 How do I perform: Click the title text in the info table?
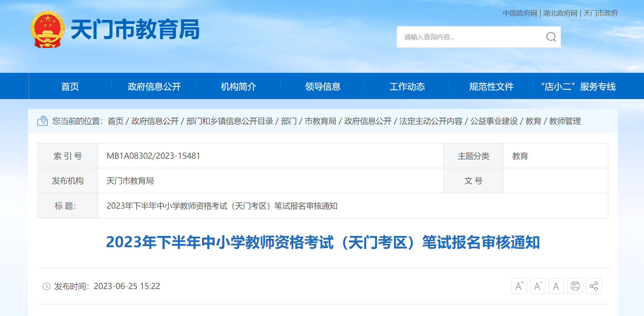[222, 206]
